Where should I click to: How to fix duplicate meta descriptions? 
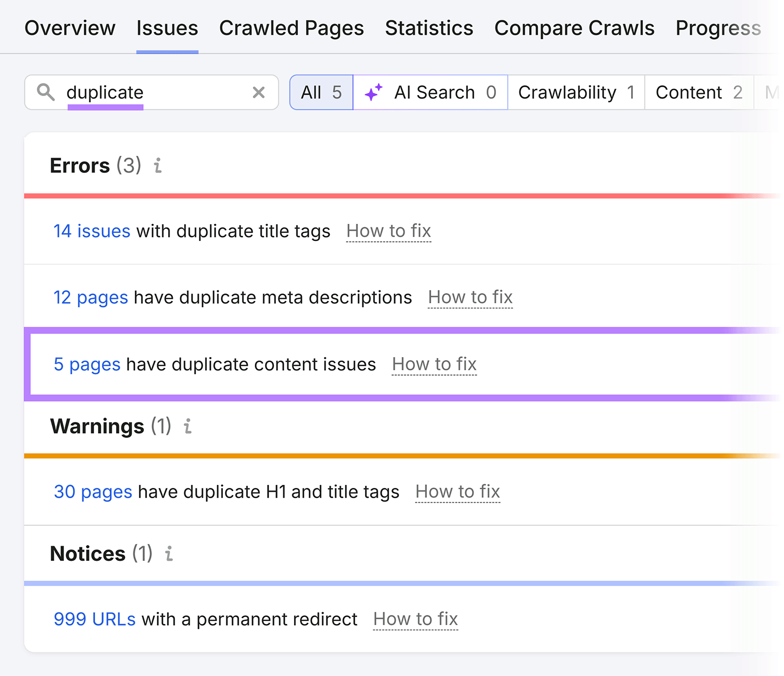(470, 297)
